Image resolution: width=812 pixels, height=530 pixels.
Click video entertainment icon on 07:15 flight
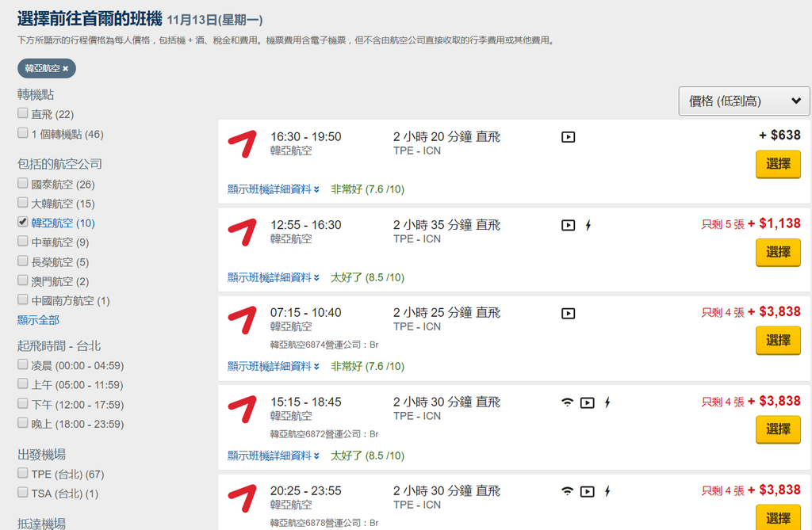[x=568, y=313]
